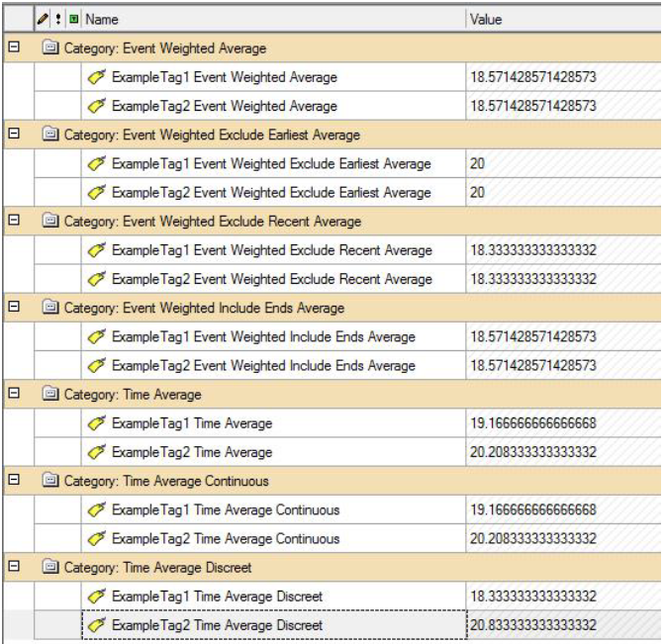The width and height of the screenshot is (667, 644).
Task: Click value 18.333333333333332 of ExampleTag1 Time Average Discreet
Action: [x=533, y=597]
